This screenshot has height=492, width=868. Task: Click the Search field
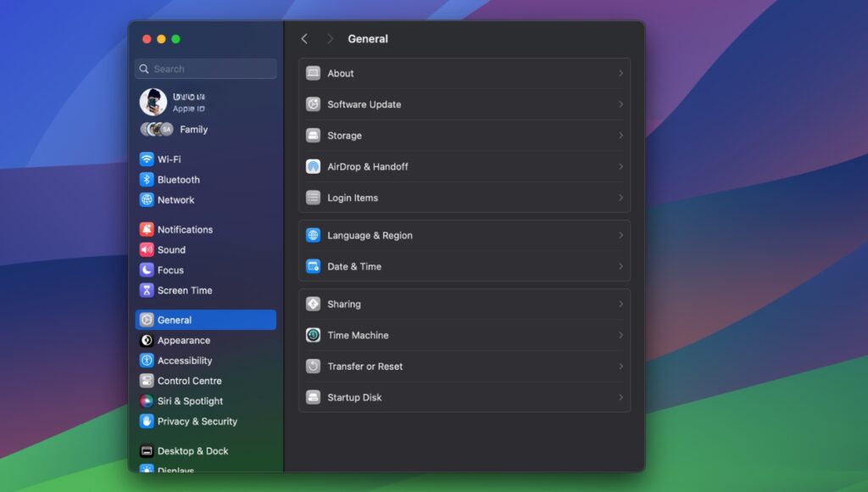pyautogui.click(x=205, y=69)
